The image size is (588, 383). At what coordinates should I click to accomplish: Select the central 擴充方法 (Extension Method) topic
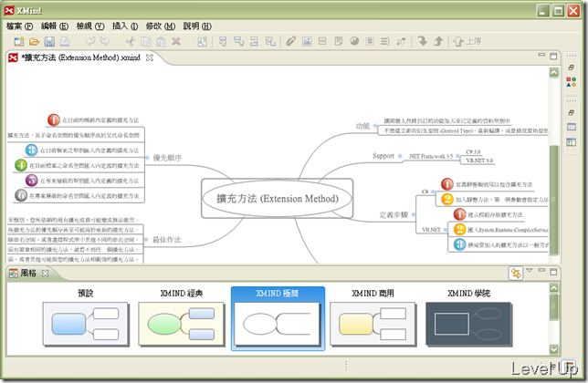pyautogui.click(x=278, y=199)
